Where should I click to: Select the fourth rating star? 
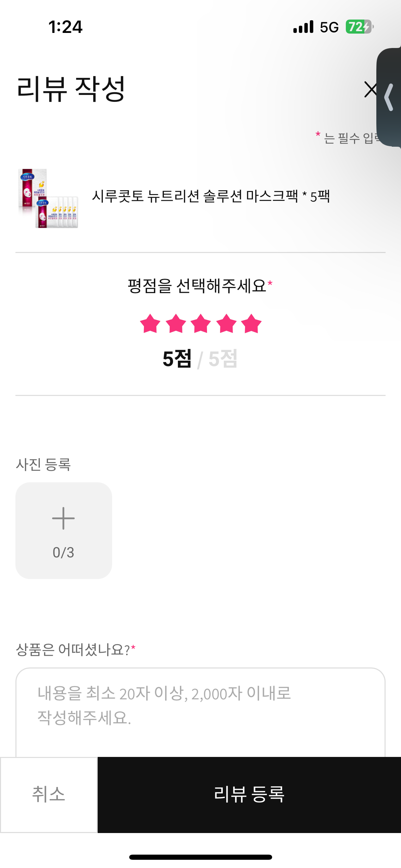click(x=227, y=324)
